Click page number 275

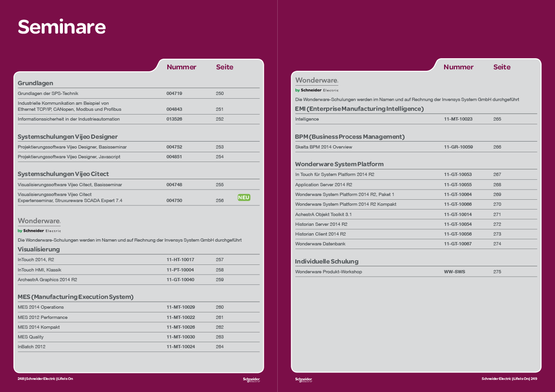(x=497, y=272)
